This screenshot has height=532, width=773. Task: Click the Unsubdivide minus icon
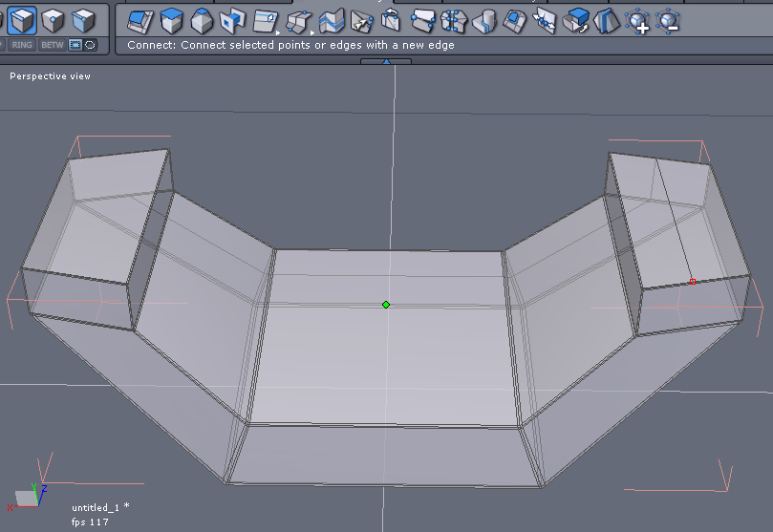tap(668, 22)
